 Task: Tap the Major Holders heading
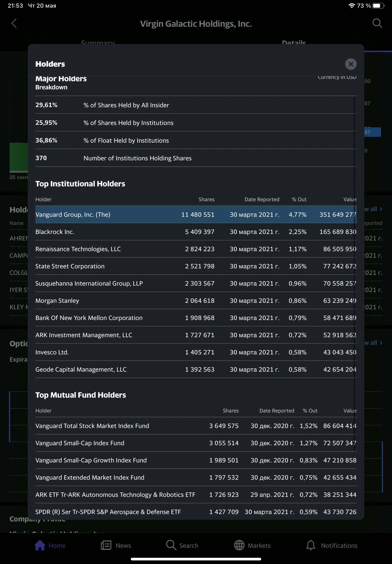[x=61, y=79]
